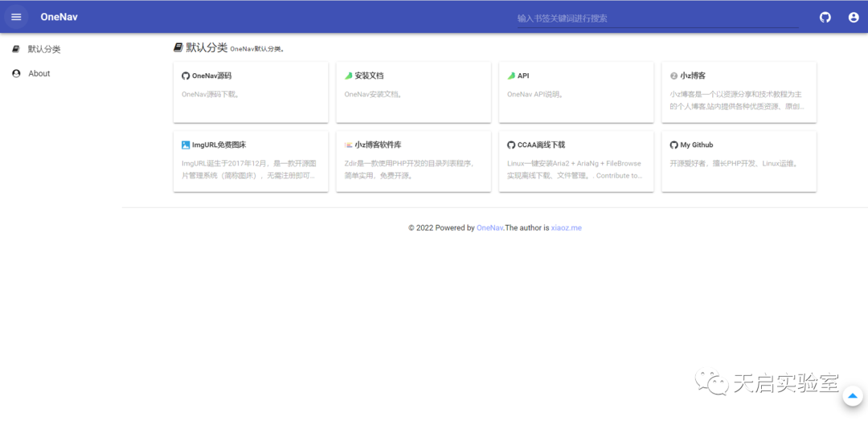
Task: Open the API bookmark card
Action: 576,92
